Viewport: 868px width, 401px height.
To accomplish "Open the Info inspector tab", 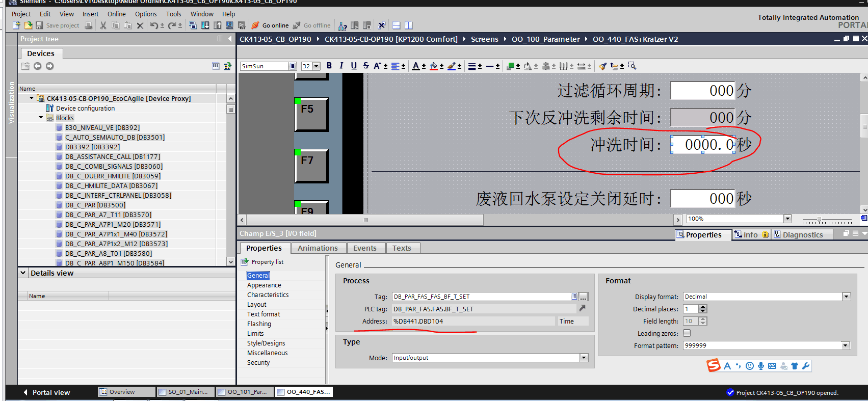I will coord(751,234).
